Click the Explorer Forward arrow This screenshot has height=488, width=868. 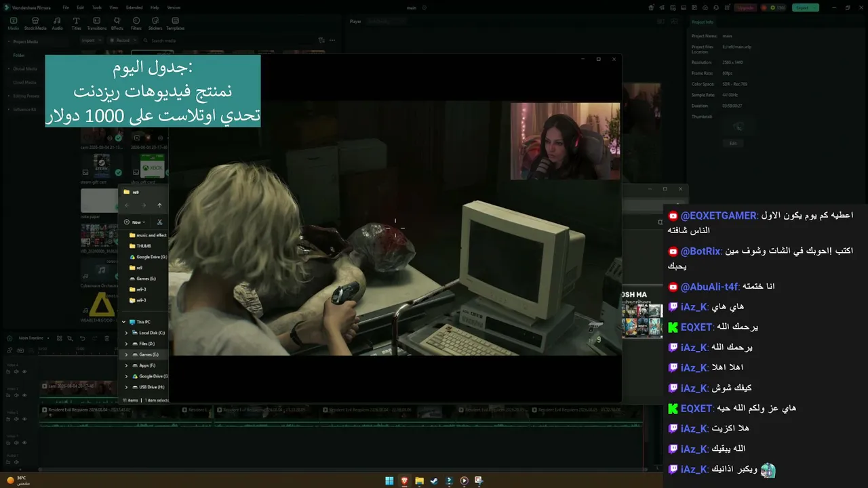pos(143,205)
